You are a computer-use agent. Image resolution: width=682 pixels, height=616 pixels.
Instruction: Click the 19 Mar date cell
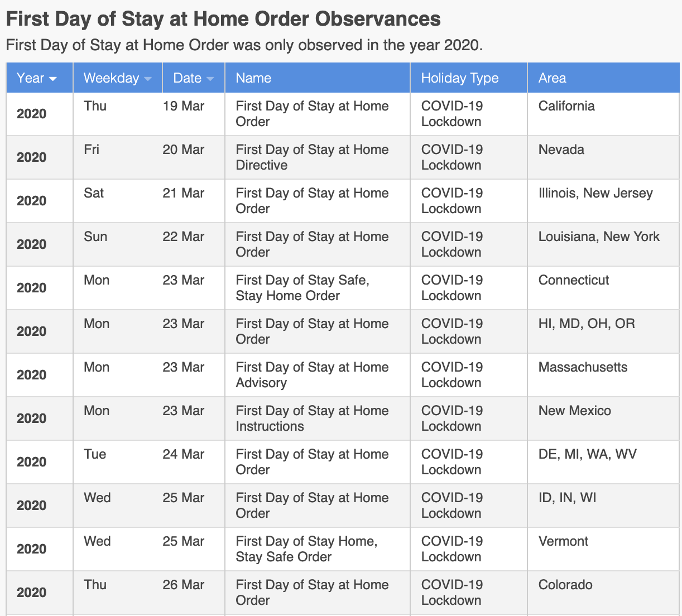[x=183, y=106]
